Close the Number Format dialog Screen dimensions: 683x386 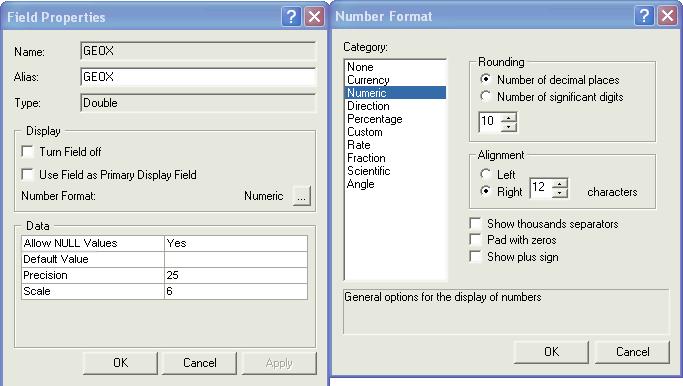(x=667, y=16)
